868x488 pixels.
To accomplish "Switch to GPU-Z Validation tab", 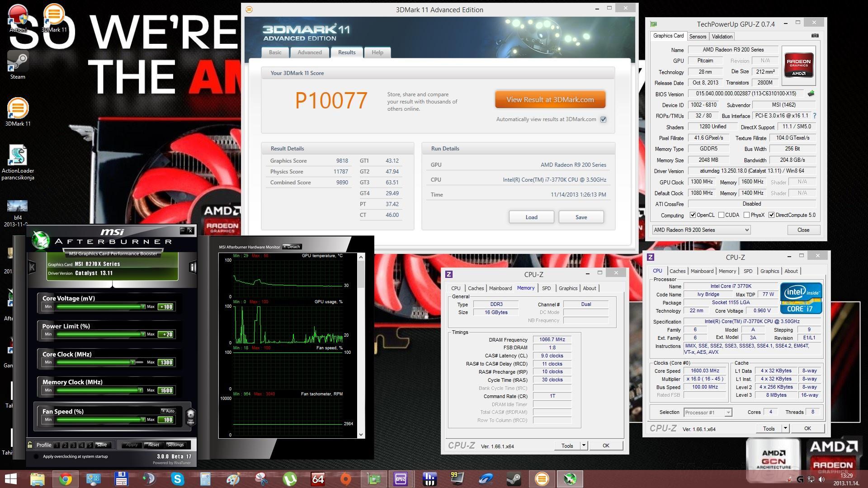I will (x=722, y=37).
